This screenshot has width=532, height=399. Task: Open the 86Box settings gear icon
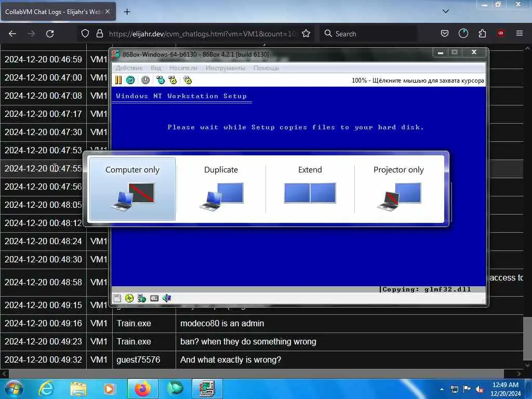click(187, 80)
